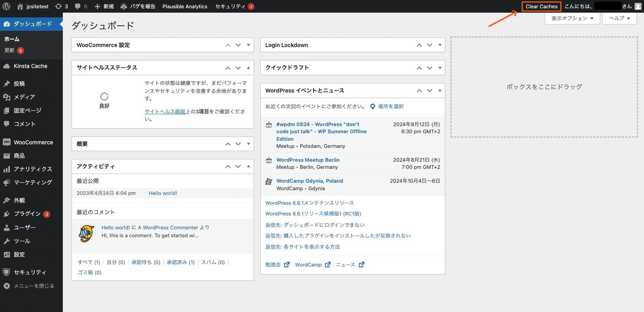Open Plugins (プラグイン) in the sidebar
This screenshot has width=644, height=312.
coord(31,214)
